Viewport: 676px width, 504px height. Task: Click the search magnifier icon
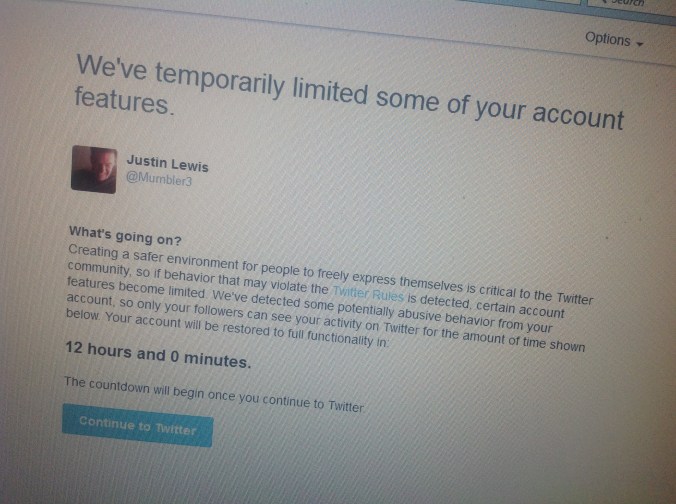click(x=603, y=2)
